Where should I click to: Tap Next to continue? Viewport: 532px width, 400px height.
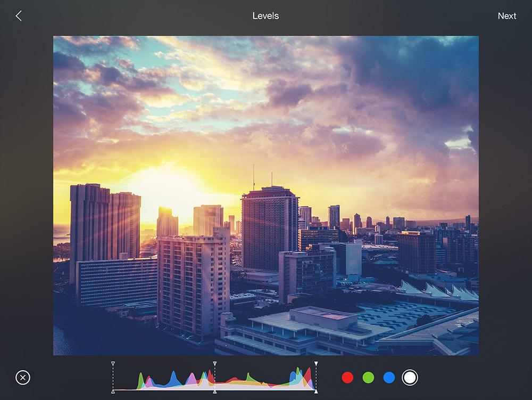506,16
